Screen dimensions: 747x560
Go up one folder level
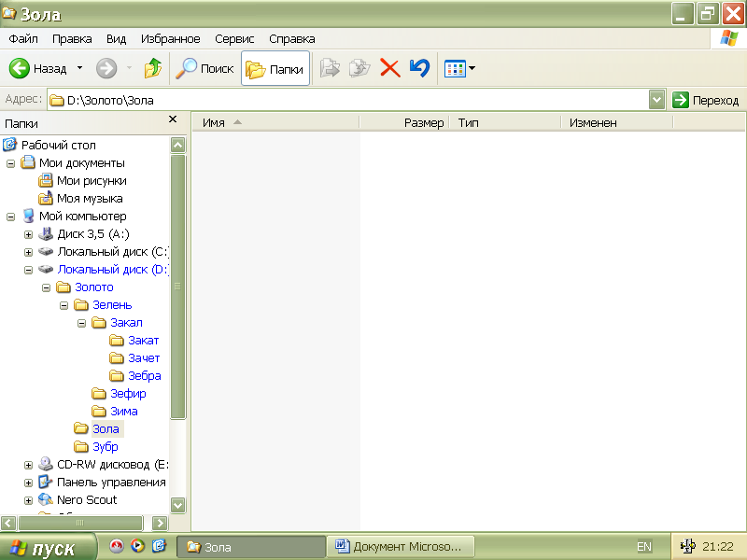point(153,68)
